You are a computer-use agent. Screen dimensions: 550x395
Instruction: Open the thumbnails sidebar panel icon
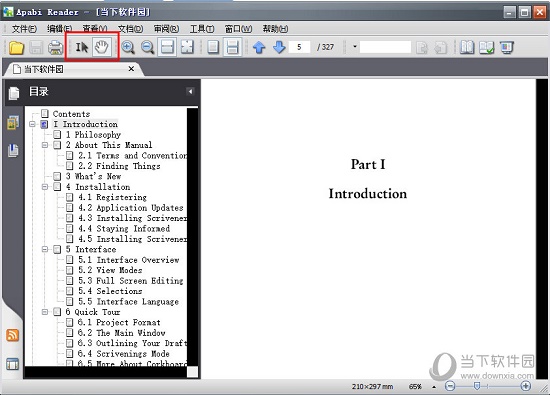point(13,122)
